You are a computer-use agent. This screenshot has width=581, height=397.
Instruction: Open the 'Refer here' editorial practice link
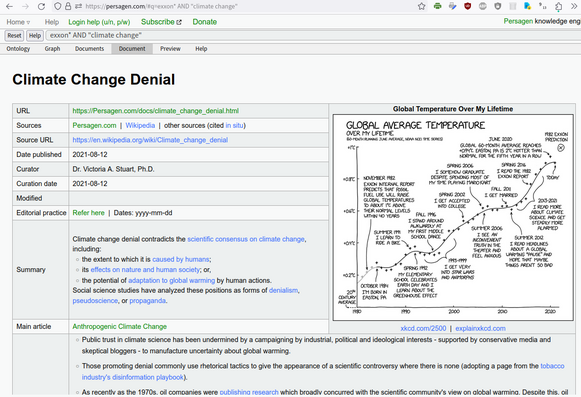[89, 213]
